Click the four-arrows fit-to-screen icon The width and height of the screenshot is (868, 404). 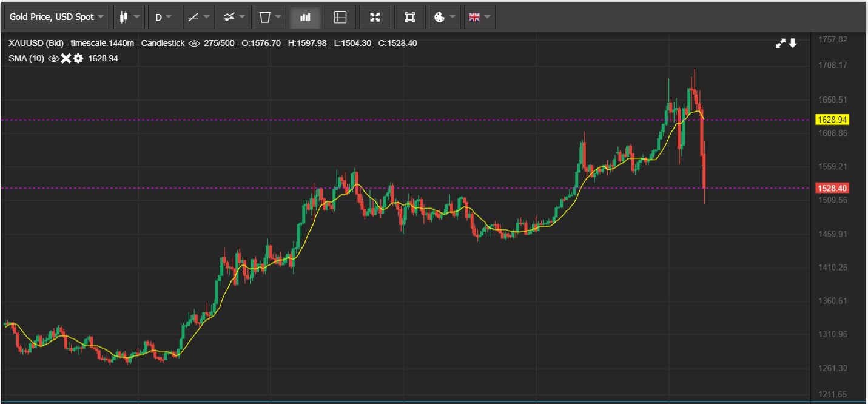[375, 17]
